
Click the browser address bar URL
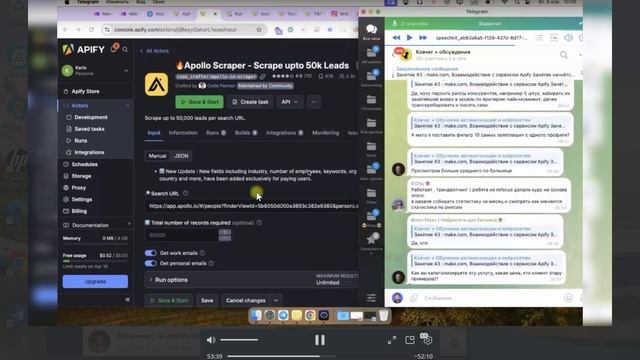(x=176, y=29)
